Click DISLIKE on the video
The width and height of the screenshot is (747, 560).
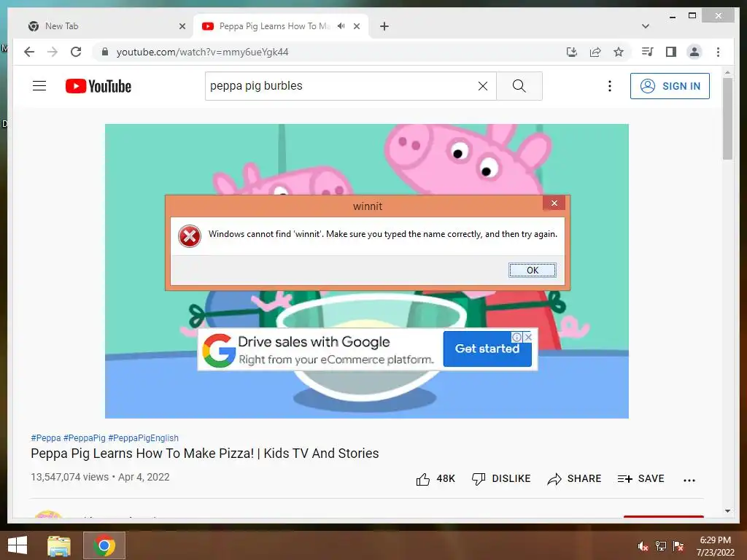tap(501, 478)
